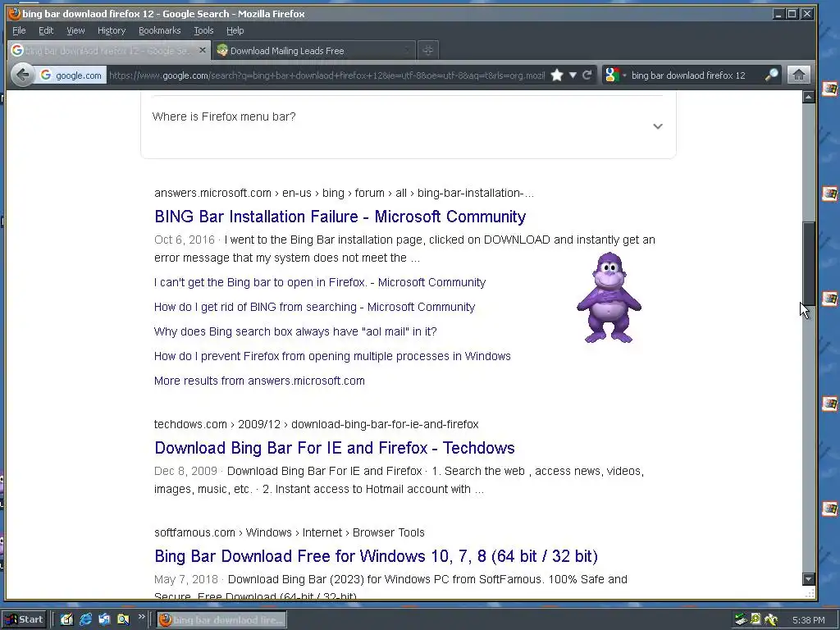This screenshot has width=840, height=630.
Task: Click the magnifier folder quick launch icon
Action: coord(123,619)
